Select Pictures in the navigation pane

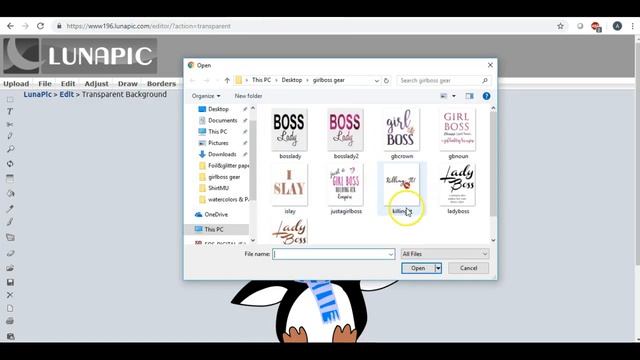pyautogui.click(x=218, y=143)
